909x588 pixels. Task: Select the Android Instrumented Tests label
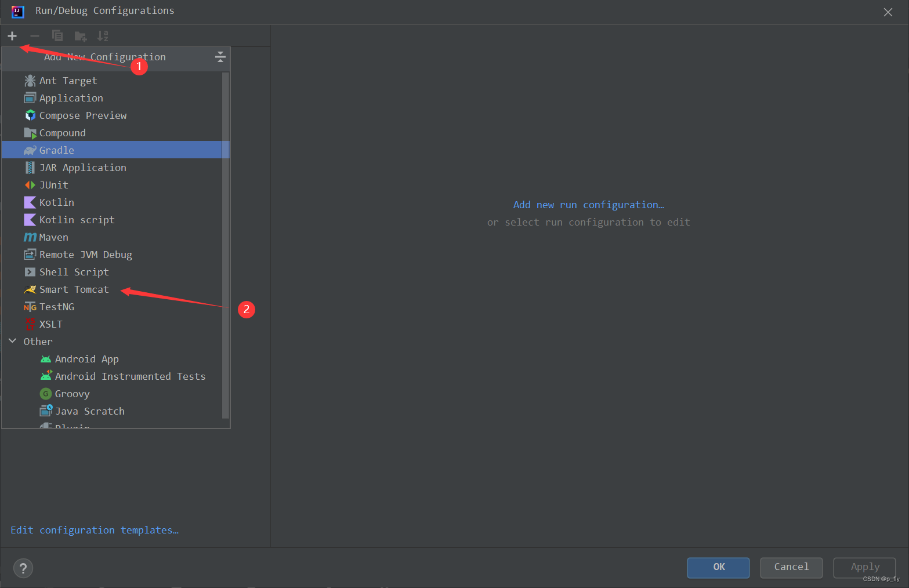point(130,376)
